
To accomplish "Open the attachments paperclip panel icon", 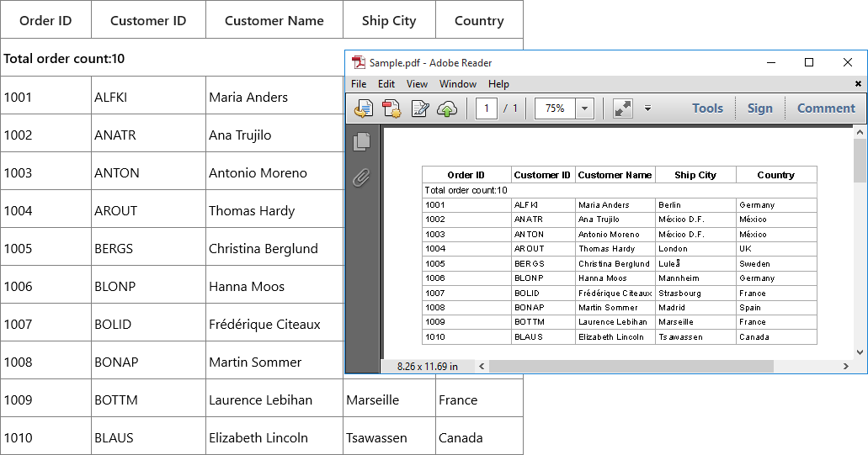I will tap(361, 178).
